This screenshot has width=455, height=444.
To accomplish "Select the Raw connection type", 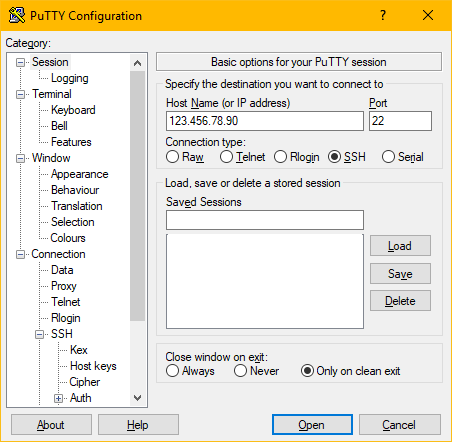I will click(x=172, y=157).
